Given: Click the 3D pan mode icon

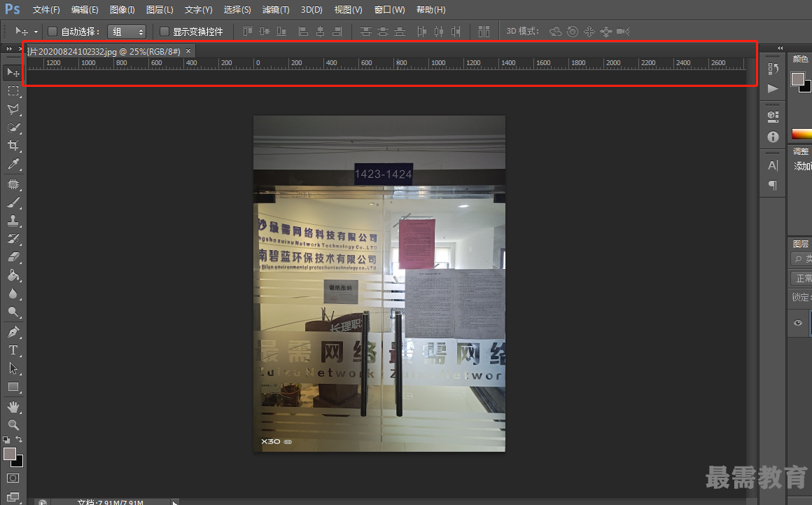Looking at the screenshot, I should tap(589, 32).
